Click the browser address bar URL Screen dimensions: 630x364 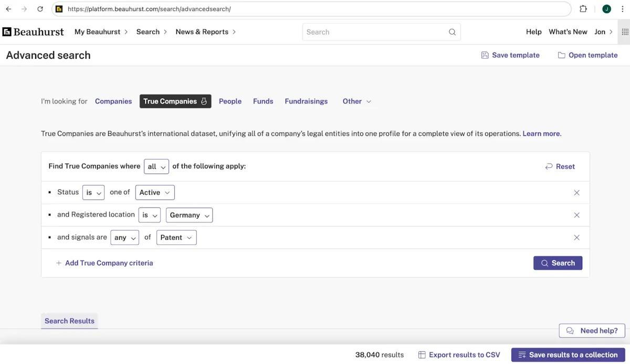(x=150, y=9)
